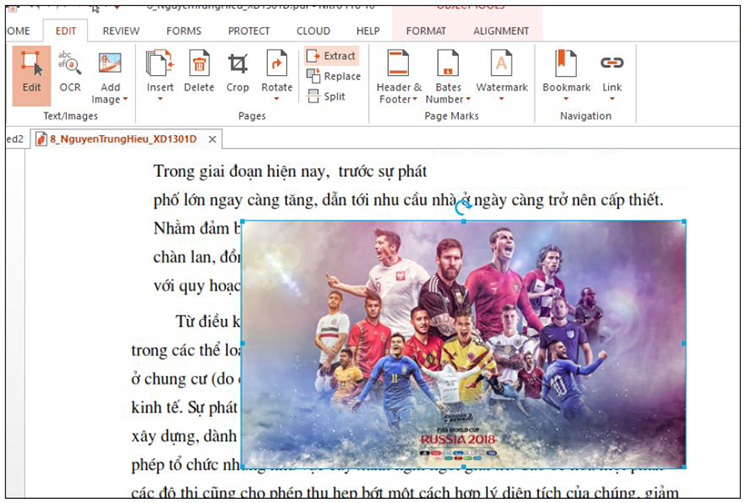Screen dimensions: 750x503
Task: Click the top-left resize handle of image
Action: pos(243,221)
